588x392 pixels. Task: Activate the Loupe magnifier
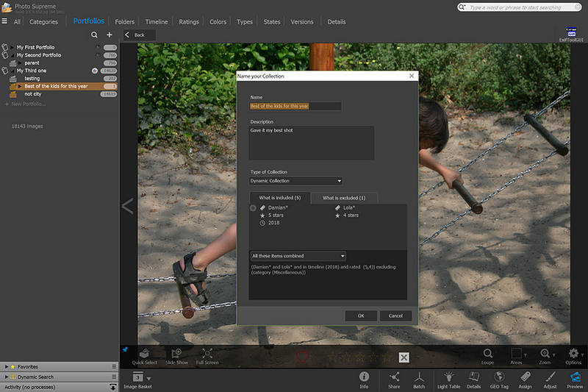[488, 355]
